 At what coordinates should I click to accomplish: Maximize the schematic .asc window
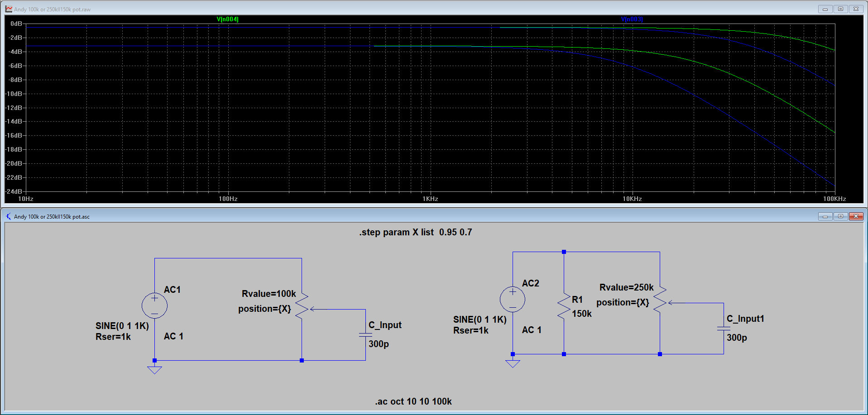(x=840, y=216)
